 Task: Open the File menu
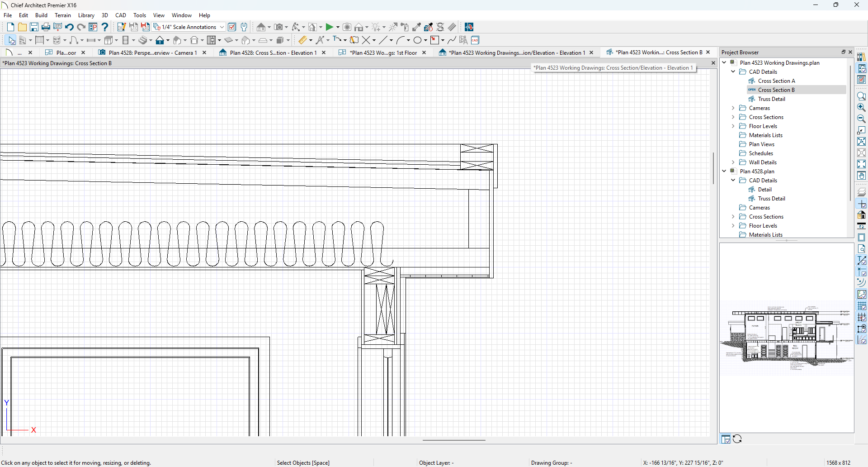8,15
